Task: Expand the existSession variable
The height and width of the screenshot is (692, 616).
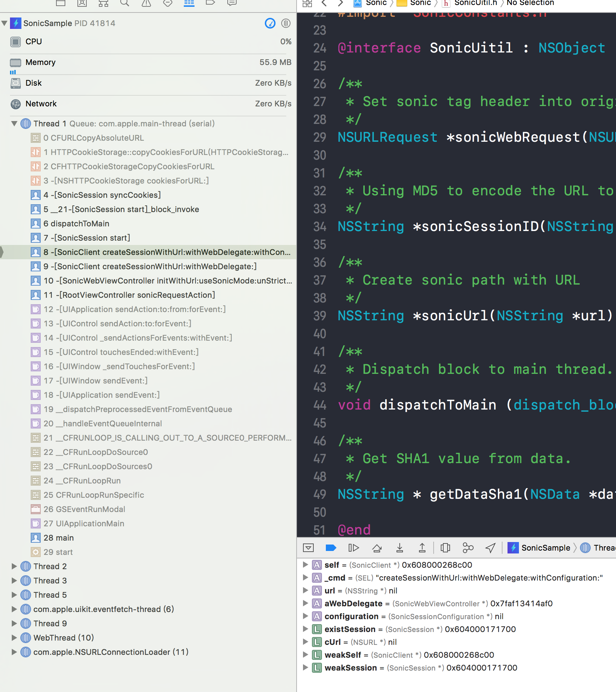Action: [x=306, y=629]
